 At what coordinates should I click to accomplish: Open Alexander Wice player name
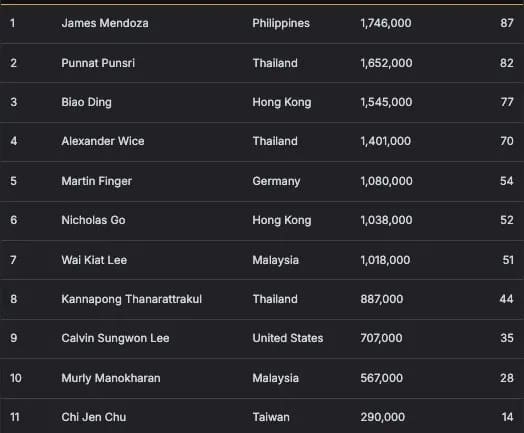103,141
